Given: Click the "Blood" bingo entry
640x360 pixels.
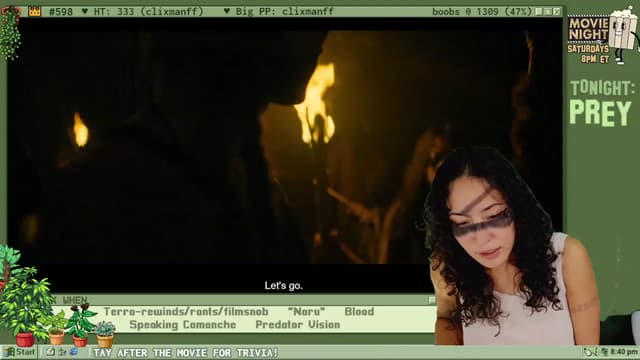Looking at the screenshot, I should tap(359, 312).
